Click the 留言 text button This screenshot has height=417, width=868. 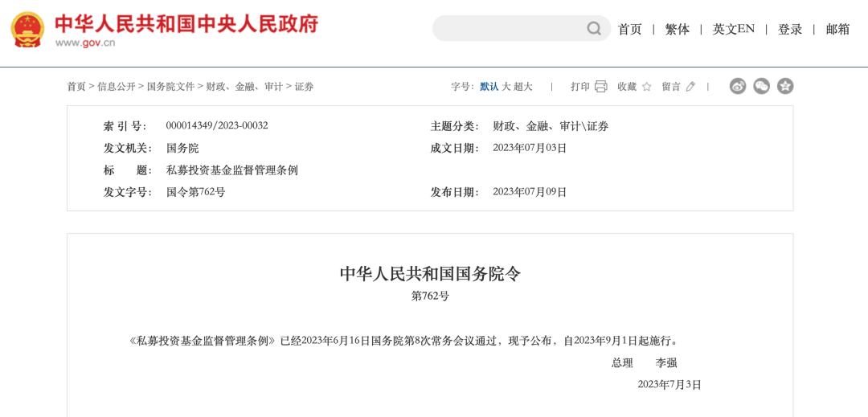pos(671,86)
